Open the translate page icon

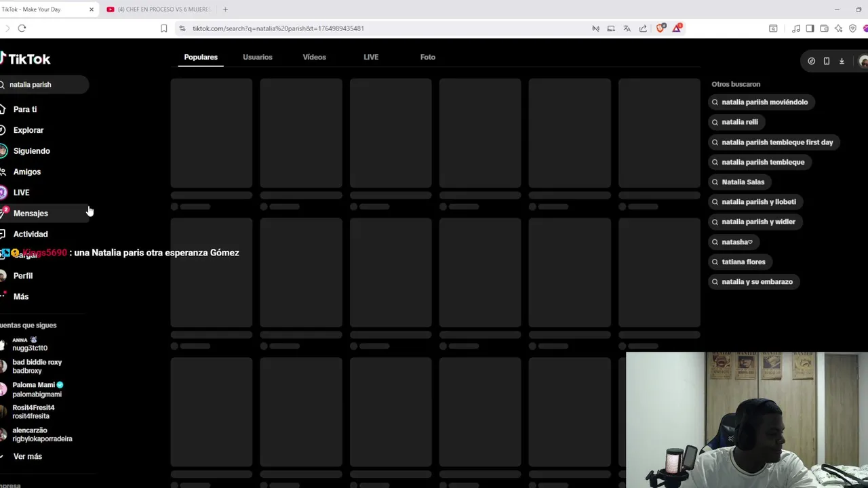pos(627,28)
